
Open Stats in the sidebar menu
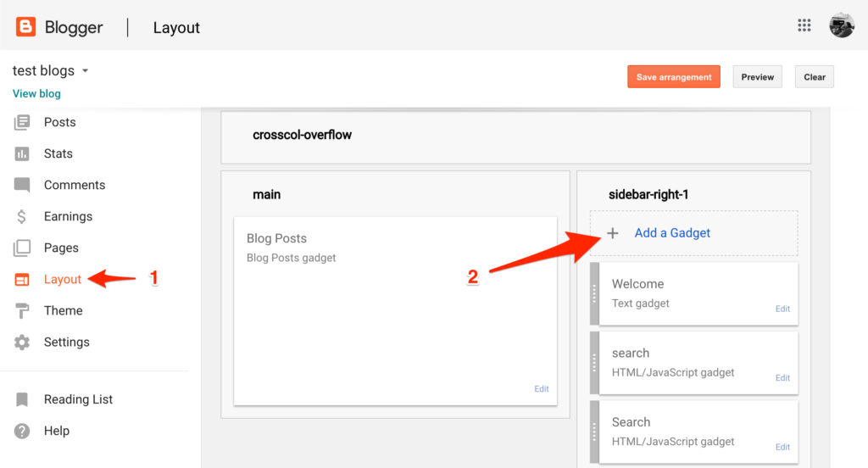point(58,153)
